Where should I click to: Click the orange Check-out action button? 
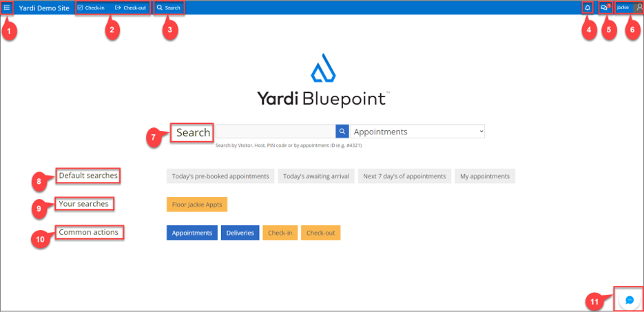click(320, 233)
